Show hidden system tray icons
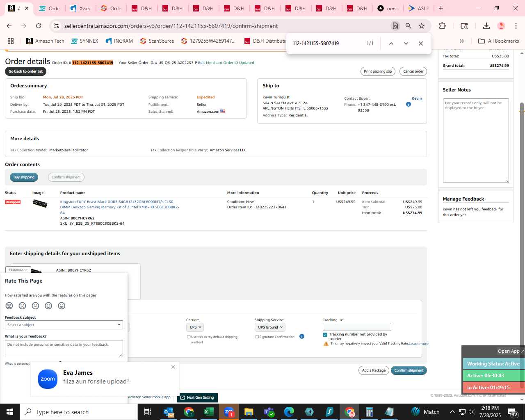 pos(452,412)
